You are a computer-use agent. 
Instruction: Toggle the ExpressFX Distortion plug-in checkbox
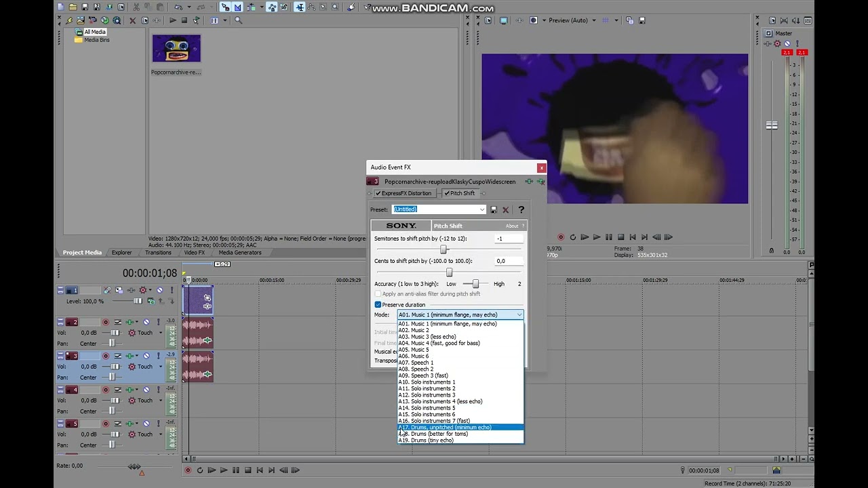(378, 193)
